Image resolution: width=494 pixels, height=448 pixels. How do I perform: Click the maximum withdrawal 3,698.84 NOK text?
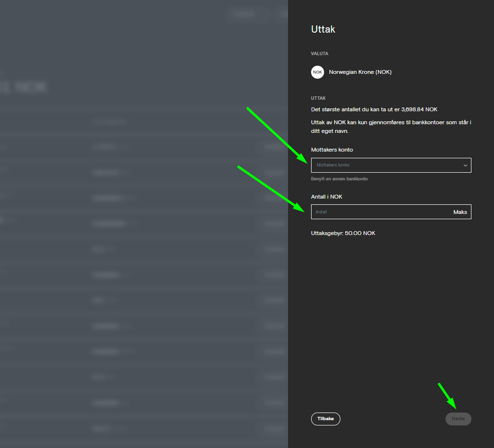click(x=374, y=109)
